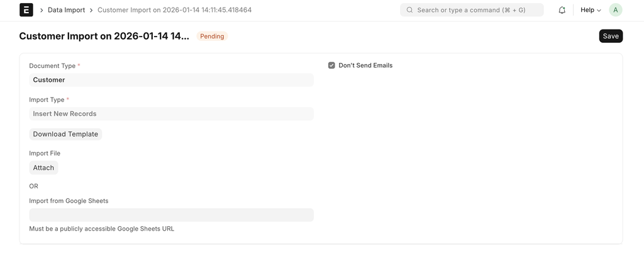Screen dimensions: 644x257
Task: Click the Import from Google Sheets input
Action: (x=171, y=215)
